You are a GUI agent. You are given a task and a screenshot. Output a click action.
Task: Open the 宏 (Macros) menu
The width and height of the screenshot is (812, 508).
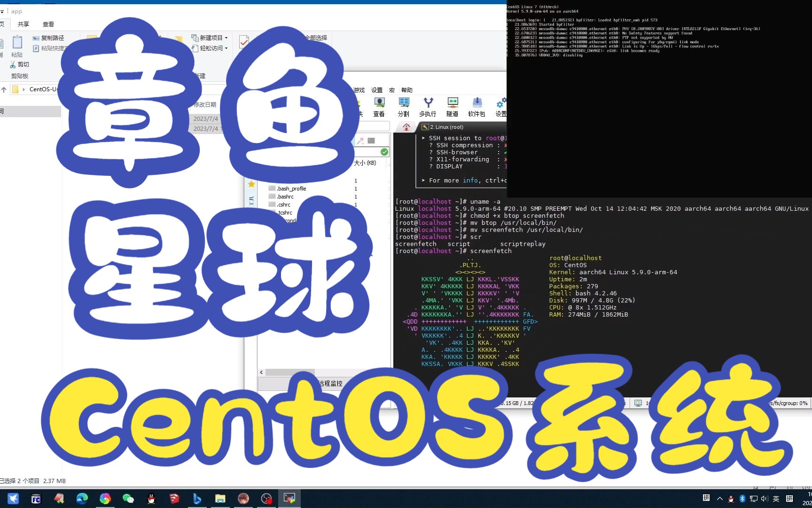pos(392,90)
